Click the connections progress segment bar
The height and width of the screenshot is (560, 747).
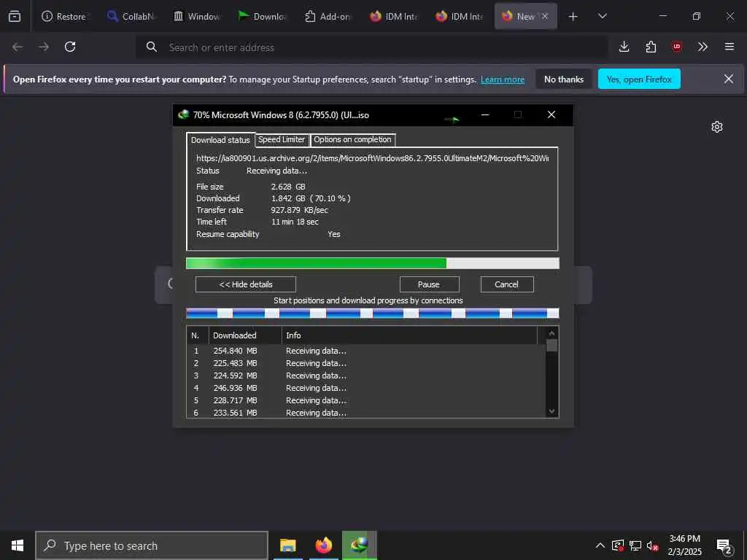(x=373, y=314)
